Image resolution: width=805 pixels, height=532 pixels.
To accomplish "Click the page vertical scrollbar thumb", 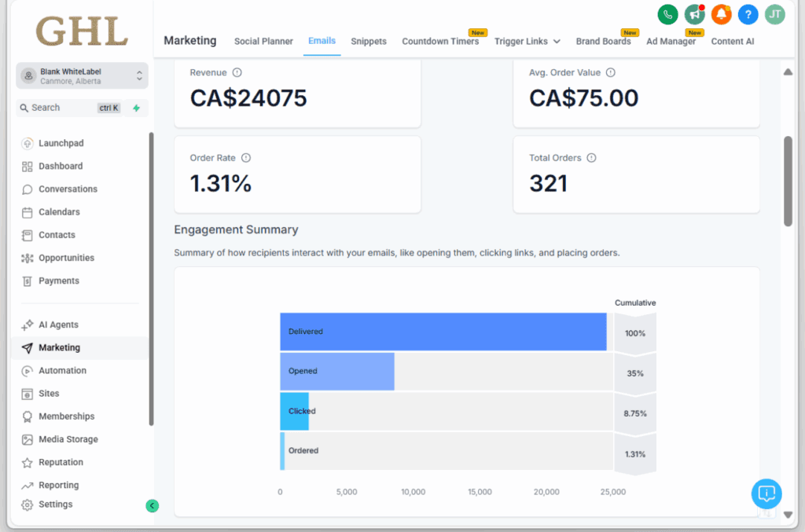I will pyautogui.click(x=788, y=181).
